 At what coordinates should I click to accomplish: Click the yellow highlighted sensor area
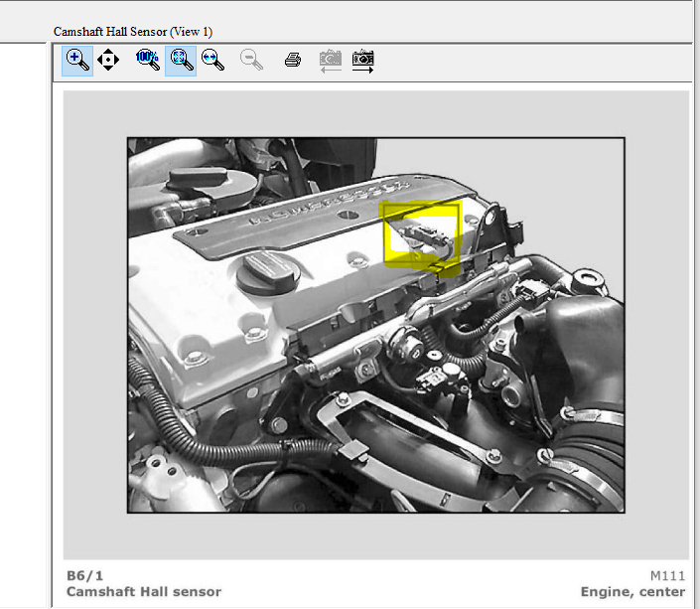(x=422, y=236)
